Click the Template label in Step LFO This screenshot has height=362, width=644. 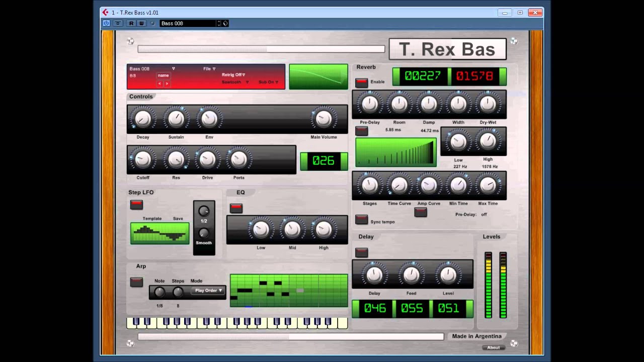point(152,219)
